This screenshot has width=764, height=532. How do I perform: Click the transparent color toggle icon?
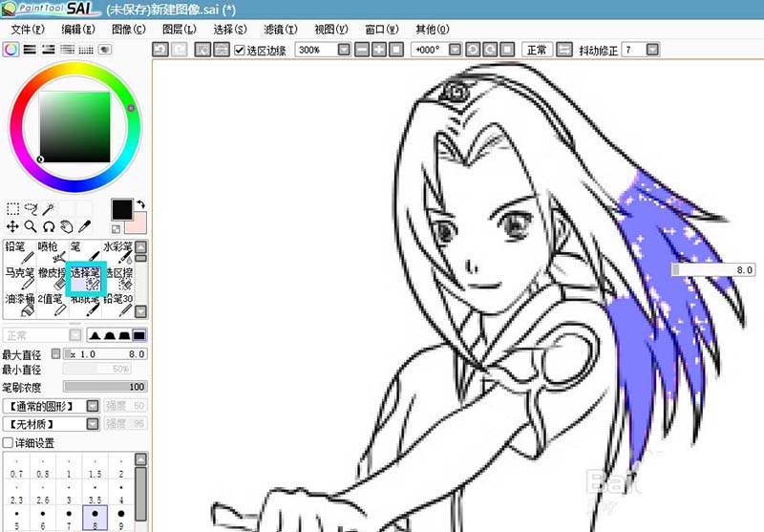116,228
